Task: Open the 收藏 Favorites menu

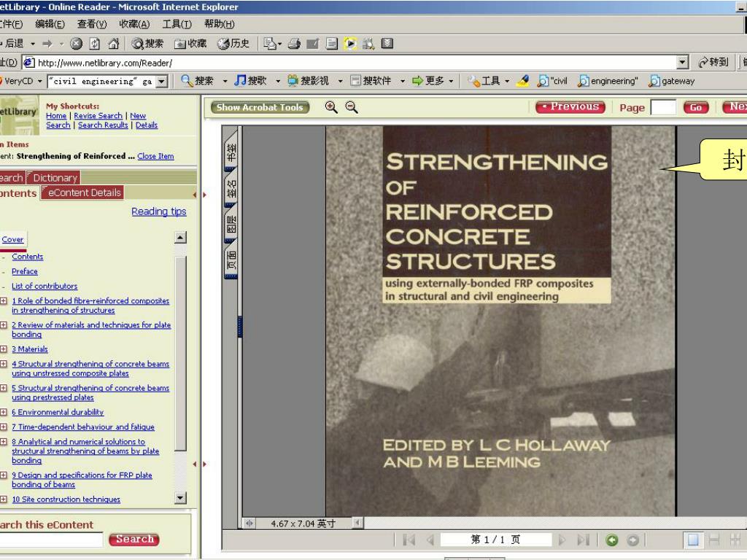Action: pos(134,24)
